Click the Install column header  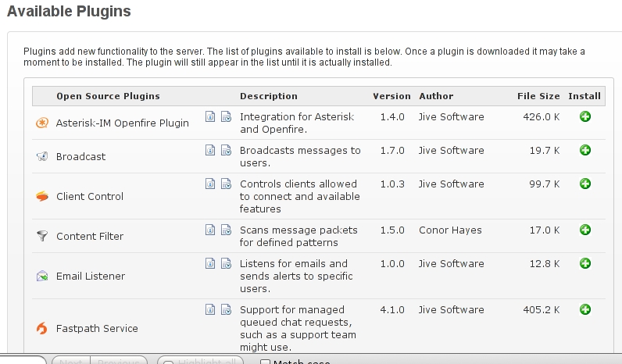point(584,96)
